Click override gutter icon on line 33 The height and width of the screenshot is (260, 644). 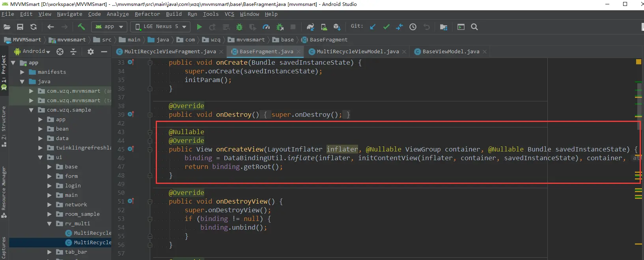point(131,62)
